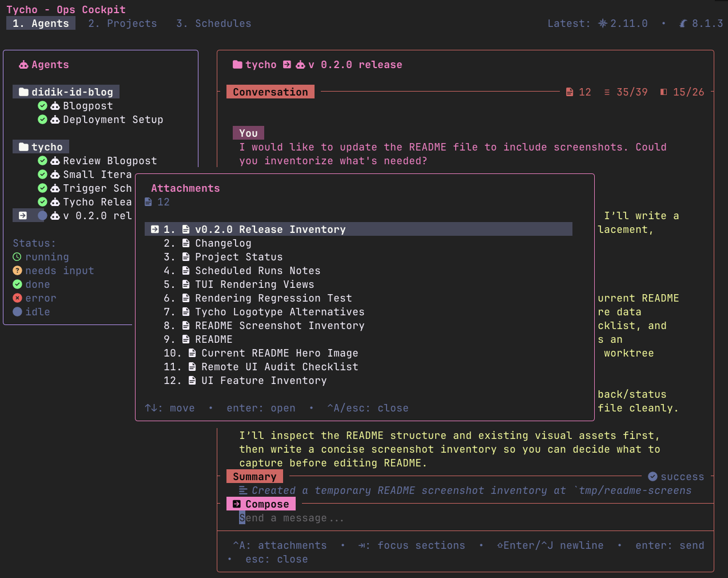Switch to the Agents tab

pyautogui.click(x=41, y=23)
